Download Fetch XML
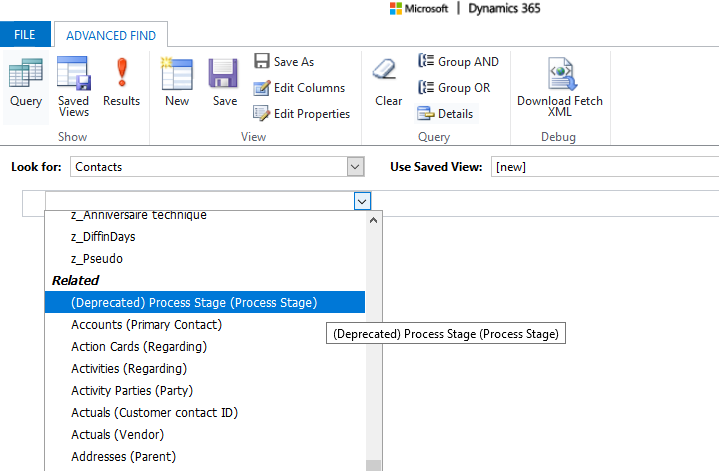The height and width of the screenshot is (471, 719). pos(560,86)
